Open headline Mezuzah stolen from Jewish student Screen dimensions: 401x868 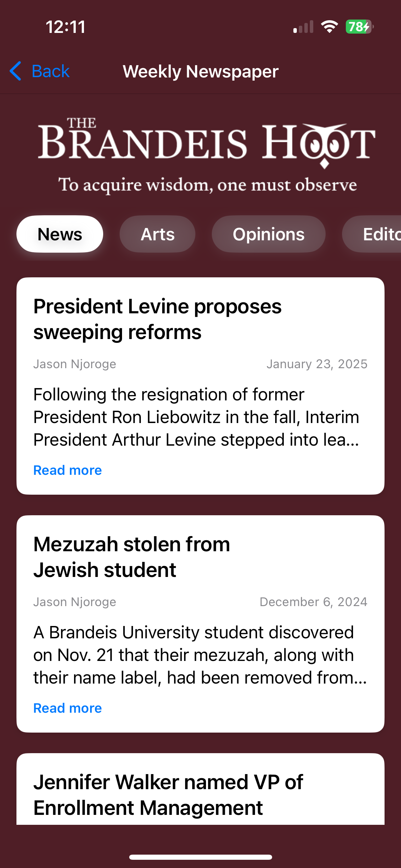pyautogui.click(x=132, y=557)
